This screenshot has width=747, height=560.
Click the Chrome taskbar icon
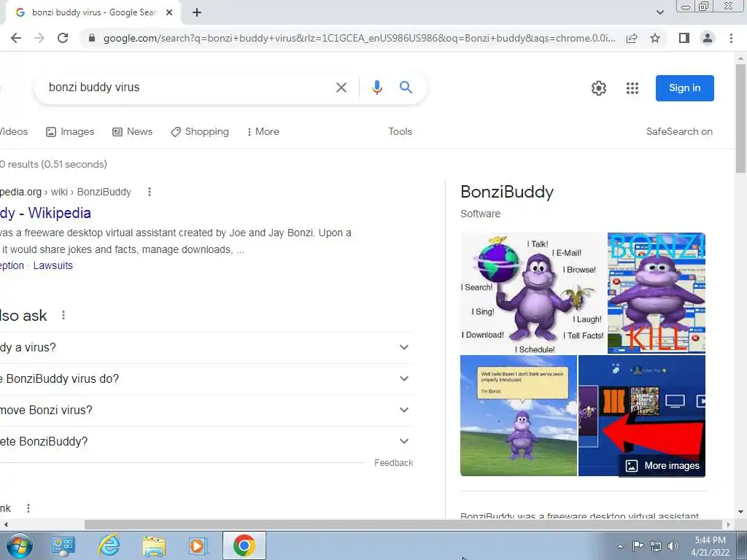[244, 545]
